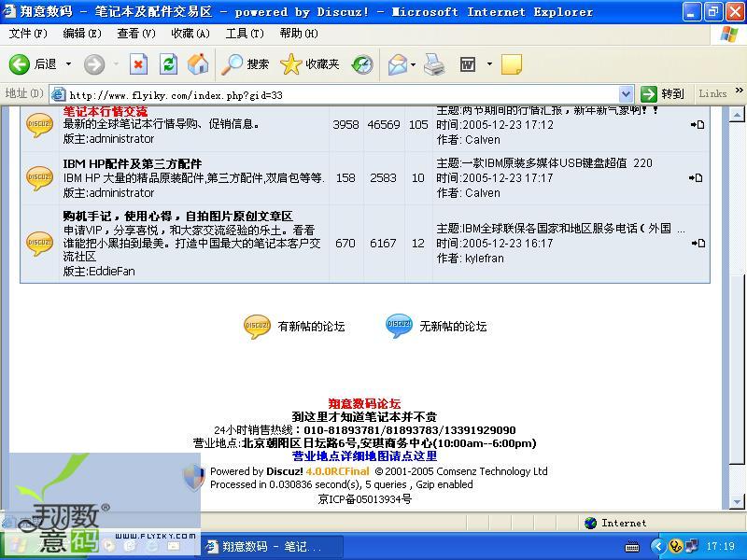The width and height of the screenshot is (747, 560).
Task: Go to Home page icon
Action: pyautogui.click(x=198, y=64)
